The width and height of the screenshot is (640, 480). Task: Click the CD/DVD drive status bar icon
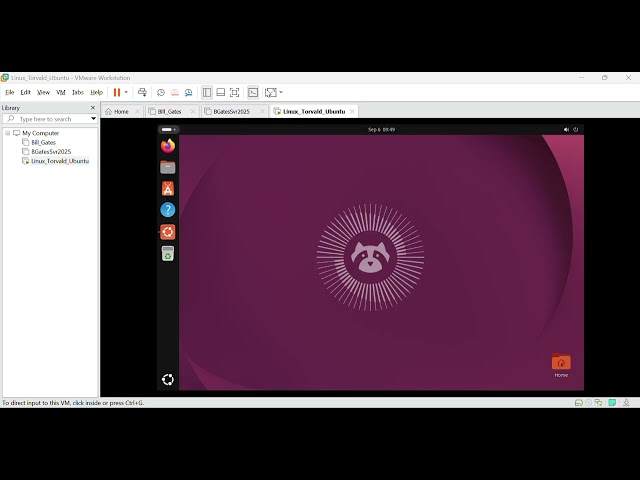click(589, 403)
